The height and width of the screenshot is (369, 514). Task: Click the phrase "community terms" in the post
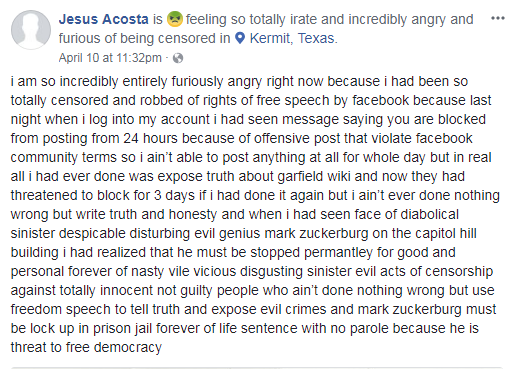coord(64,157)
